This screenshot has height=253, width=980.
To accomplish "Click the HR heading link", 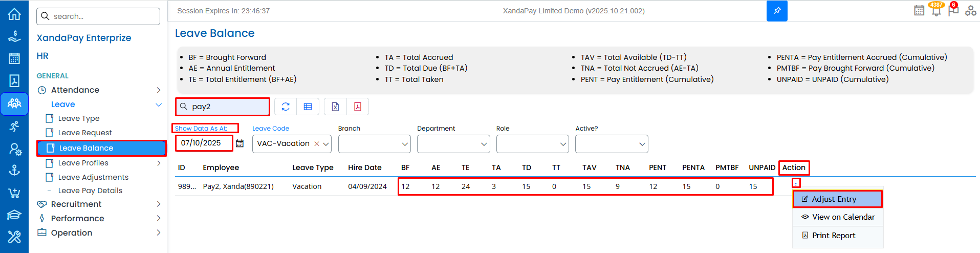I will click(42, 56).
